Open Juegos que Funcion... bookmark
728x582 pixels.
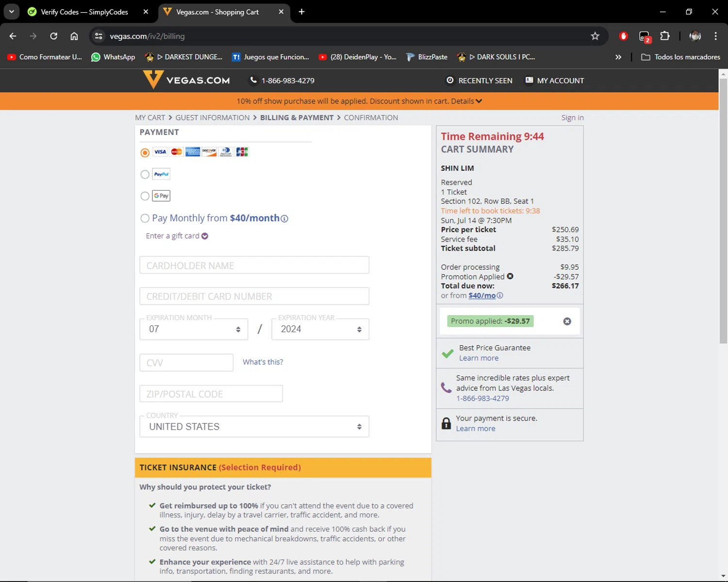270,57
